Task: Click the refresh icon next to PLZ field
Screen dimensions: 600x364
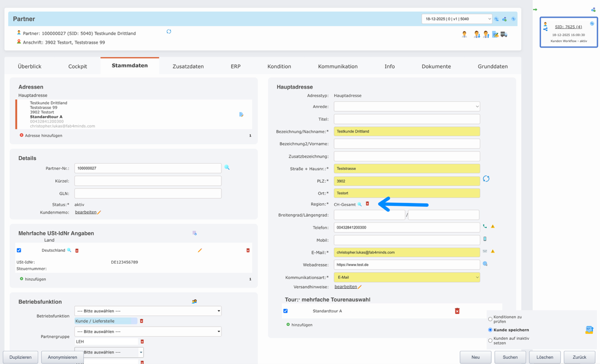Action: pos(486,179)
